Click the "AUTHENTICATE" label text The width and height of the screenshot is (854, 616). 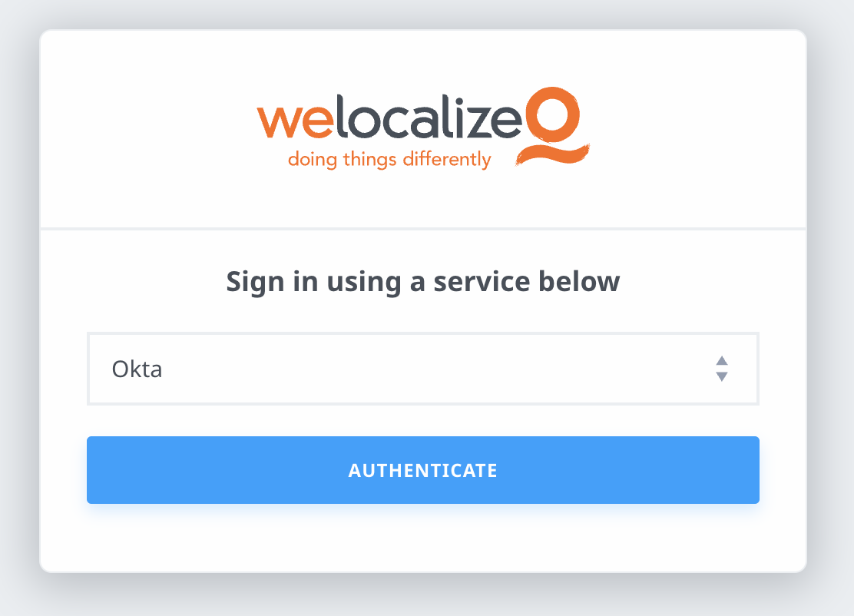click(x=423, y=470)
